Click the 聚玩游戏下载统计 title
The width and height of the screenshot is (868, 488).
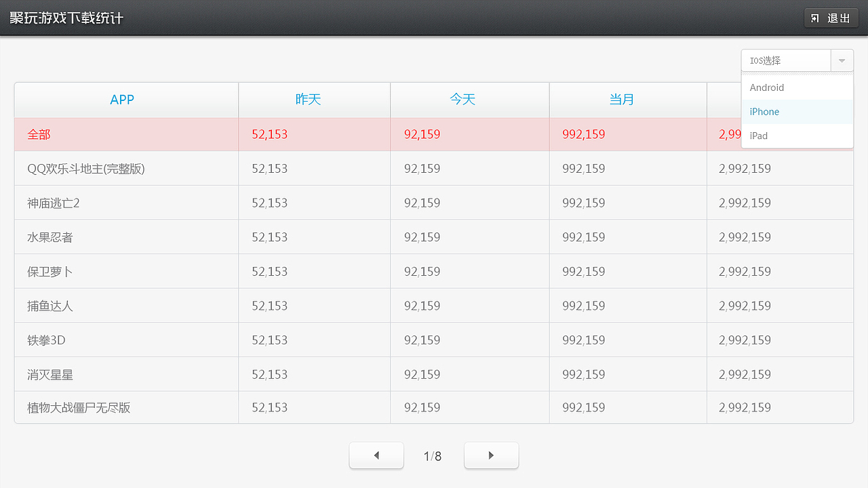[x=66, y=18]
